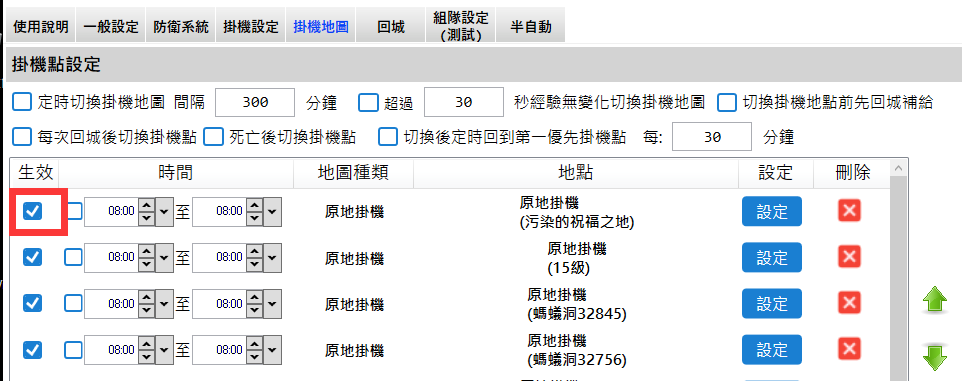Enable time checkbox in the 15級 row
962x381 pixels.
(x=74, y=257)
